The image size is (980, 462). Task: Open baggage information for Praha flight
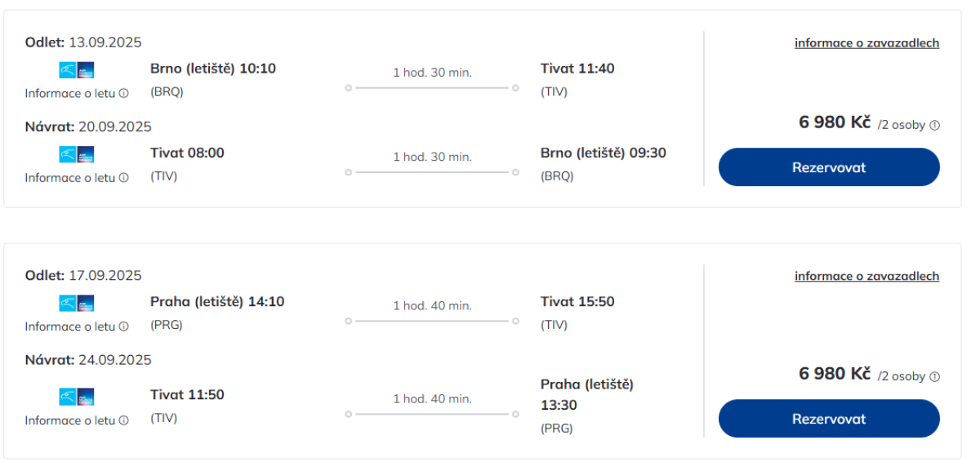click(x=866, y=277)
